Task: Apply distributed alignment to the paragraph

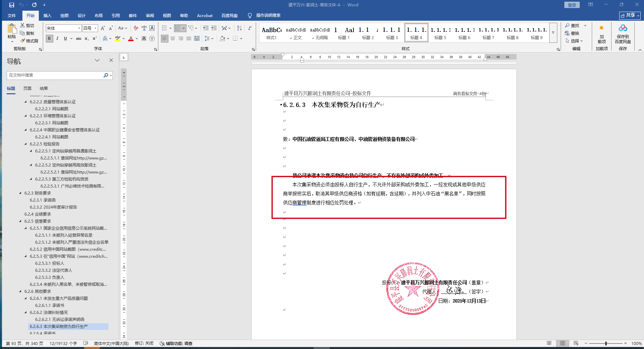Action: click(x=197, y=38)
